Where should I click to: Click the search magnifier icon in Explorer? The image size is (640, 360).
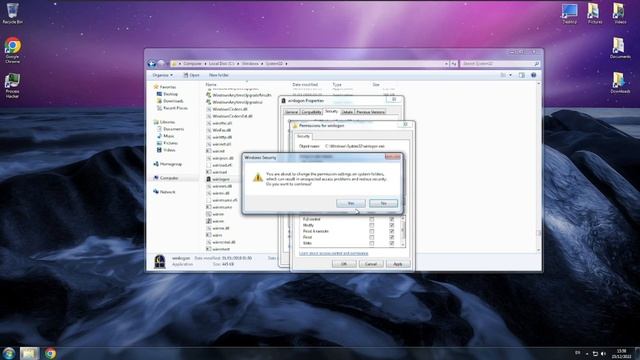(x=536, y=64)
